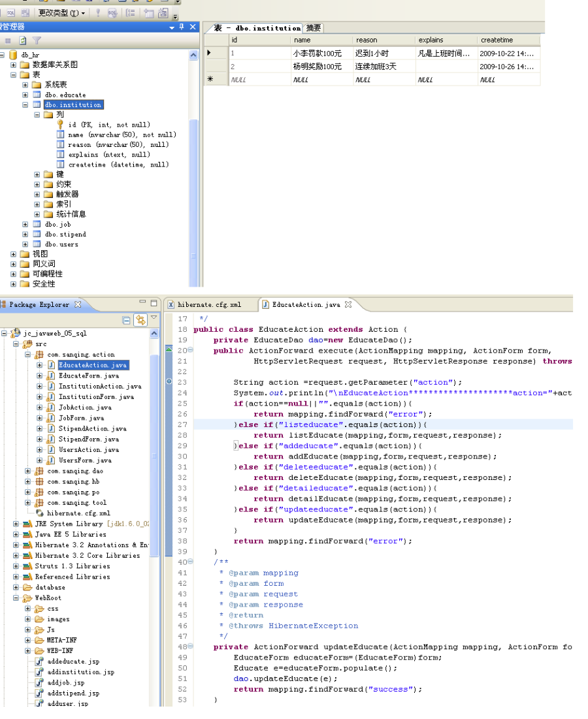Maximize the Package Explorer view
Screen dimensions: 588x719
pyautogui.click(x=154, y=303)
